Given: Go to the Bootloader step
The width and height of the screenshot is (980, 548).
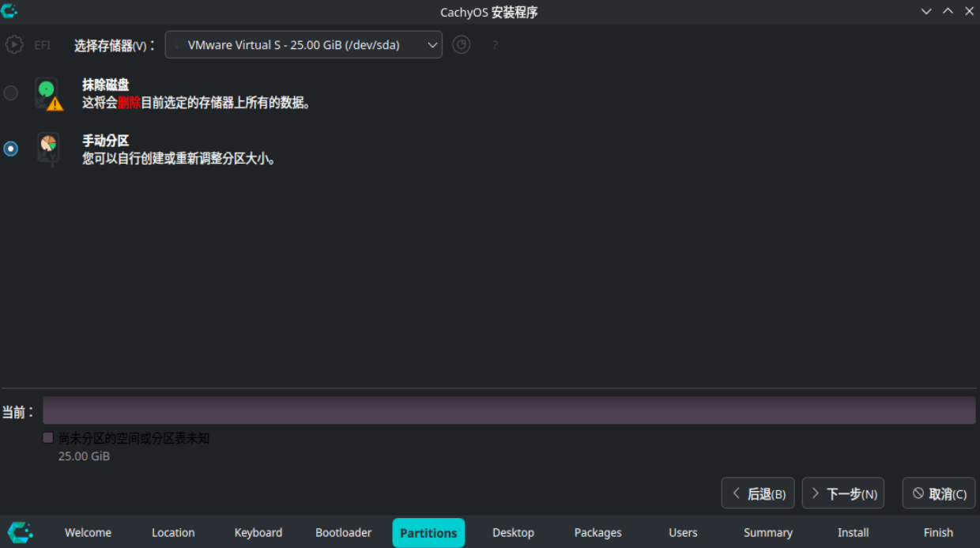Looking at the screenshot, I should click(x=344, y=533).
